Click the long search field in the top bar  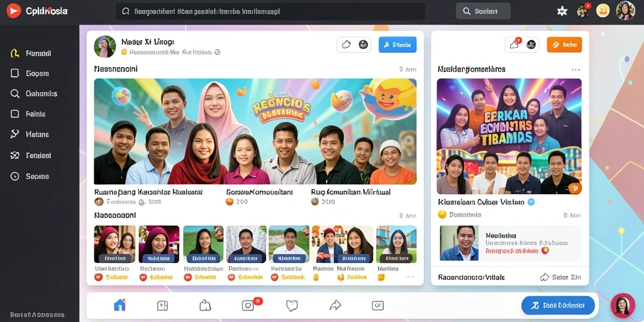[270, 11]
